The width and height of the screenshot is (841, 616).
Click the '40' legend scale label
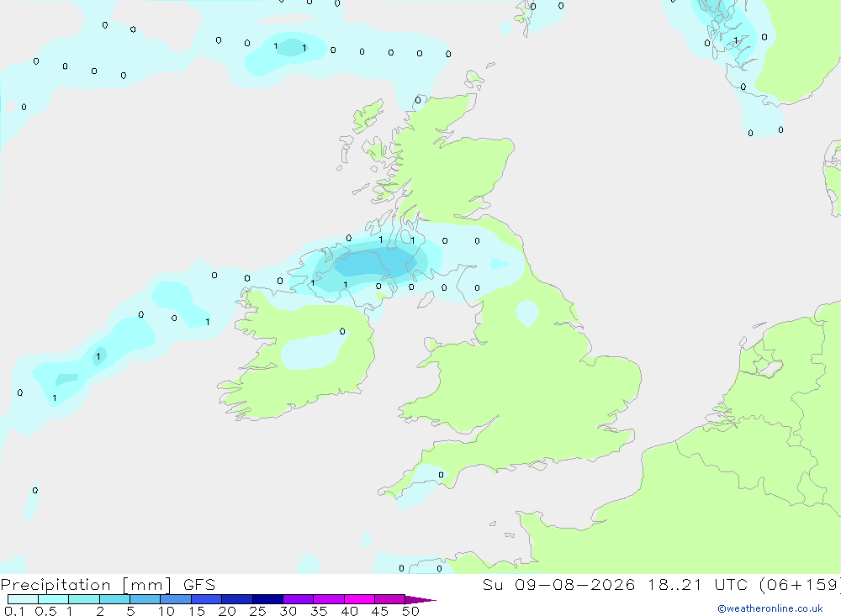click(349, 611)
